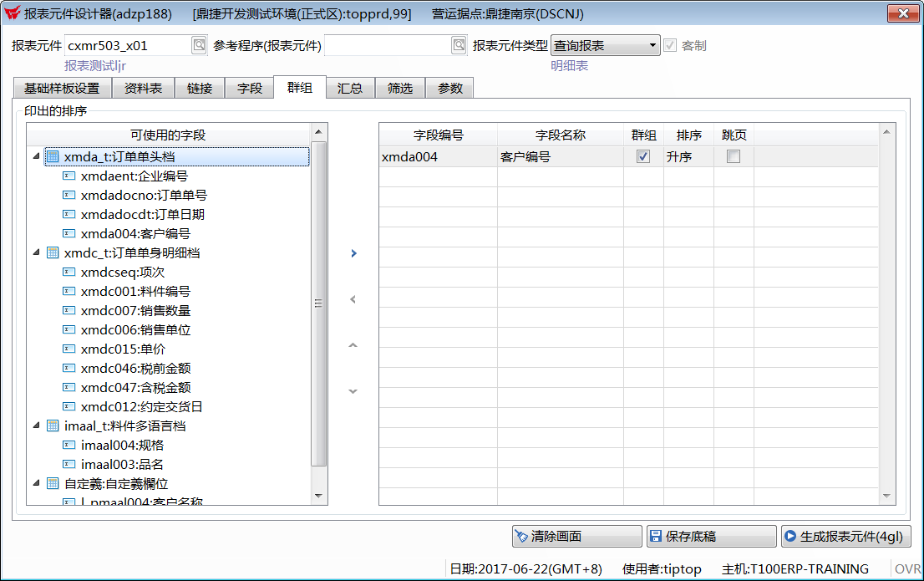Click the table icon of xmda_t:订单单头档
This screenshot has width=924, height=581.
[x=53, y=156]
